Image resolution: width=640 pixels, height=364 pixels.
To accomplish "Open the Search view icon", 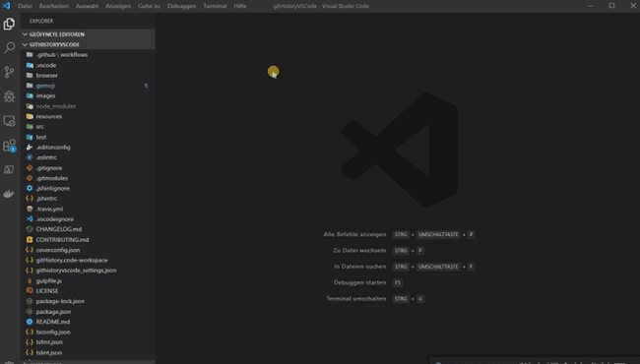I will pos(9,47).
